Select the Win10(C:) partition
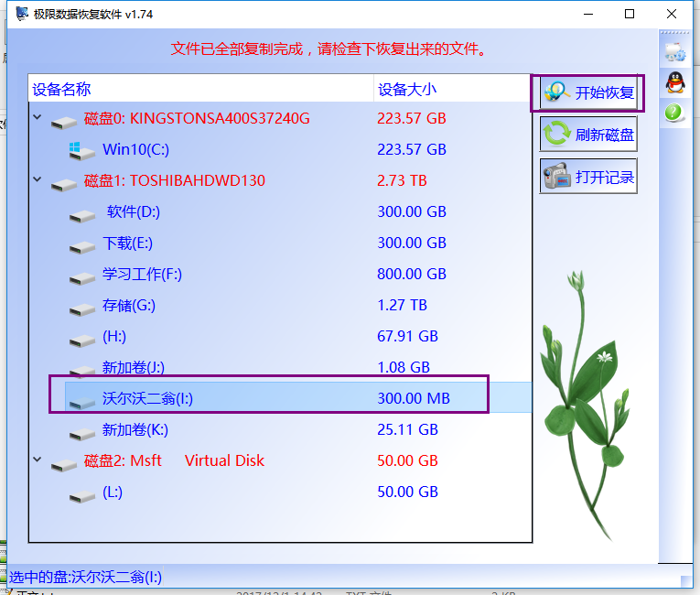700x595 pixels. click(x=280, y=149)
